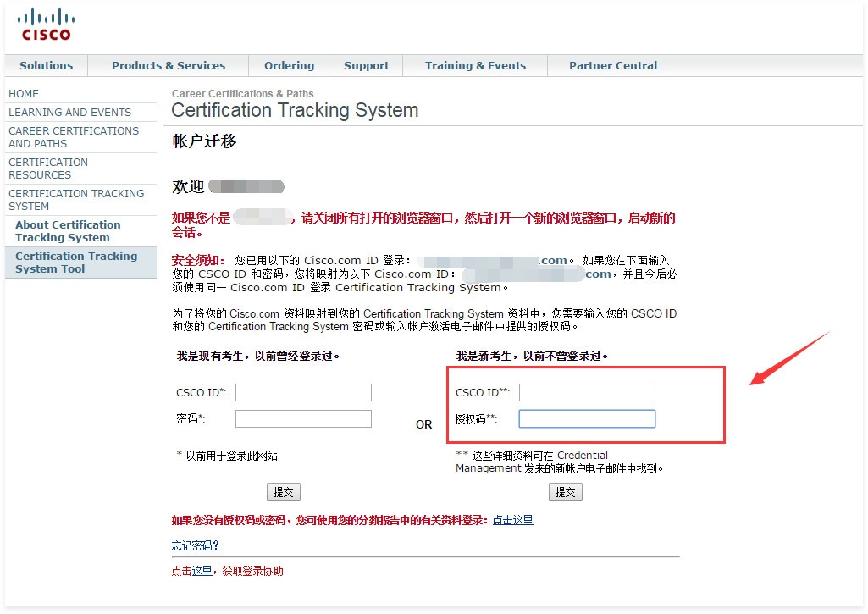Viewport: 868px width, 614px height.
Task: Select CERTIFICATION RESOURCES in sidebar
Action: pyautogui.click(x=48, y=169)
